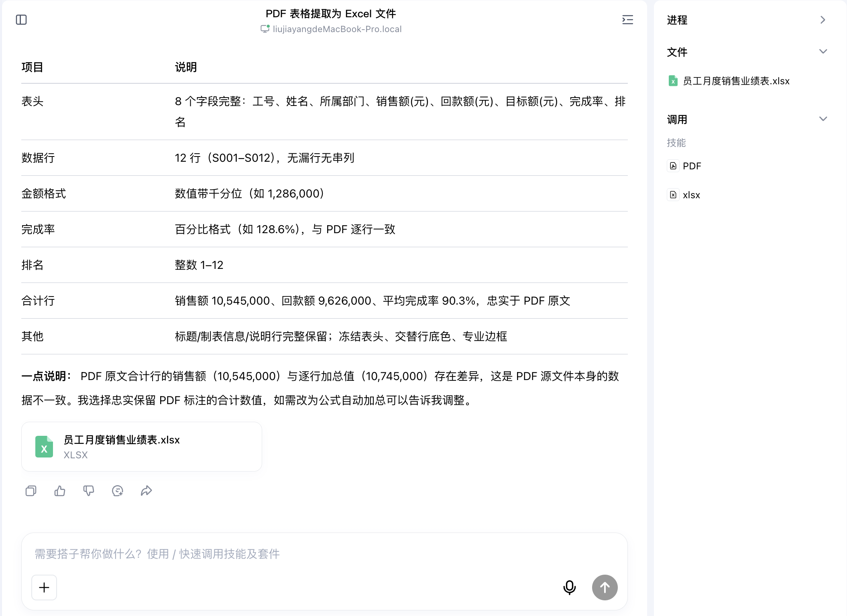Click the 项目 column header
This screenshot has width=847, height=616.
point(33,67)
